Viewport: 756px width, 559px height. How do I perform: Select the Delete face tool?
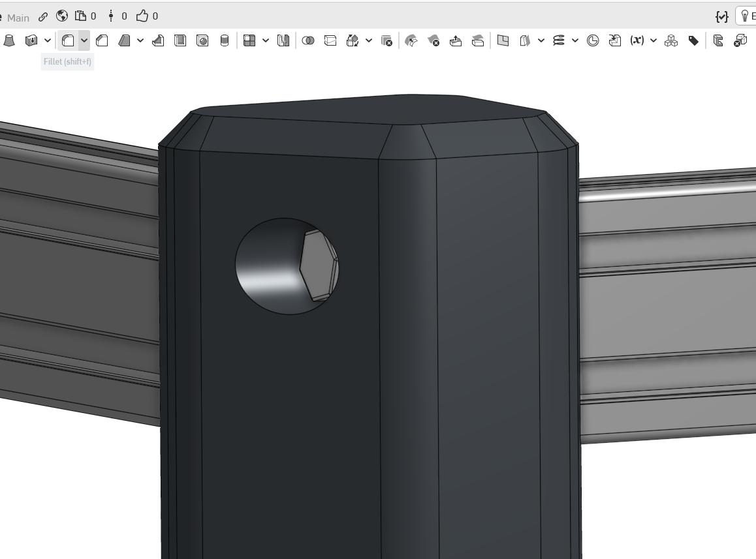(x=433, y=40)
